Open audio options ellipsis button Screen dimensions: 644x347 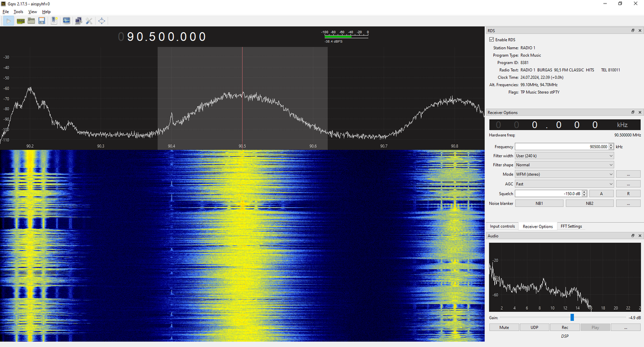625,327
